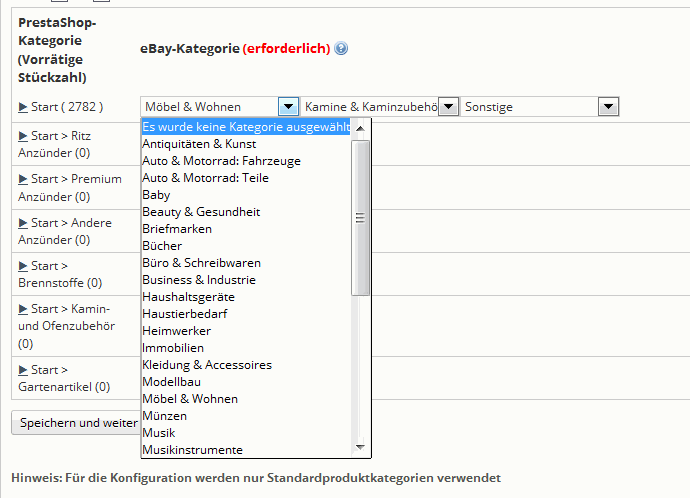Select Münzen category
This screenshot has height=498, width=690.
[x=246, y=416]
